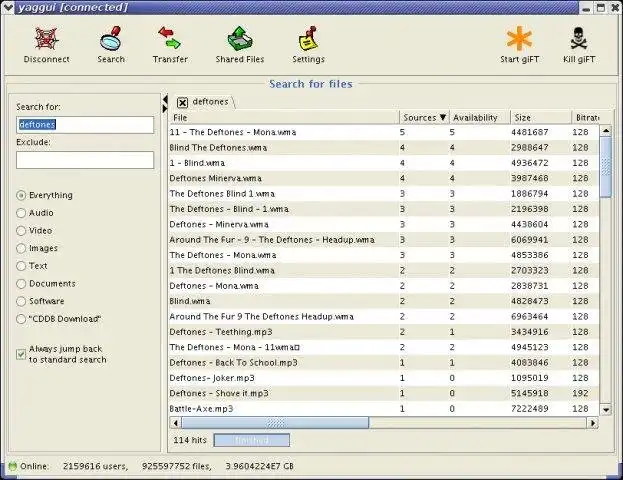This screenshot has width=623, height=480.
Task: Select "Deftones - Back To School.mp3" row
Action: (384, 363)
